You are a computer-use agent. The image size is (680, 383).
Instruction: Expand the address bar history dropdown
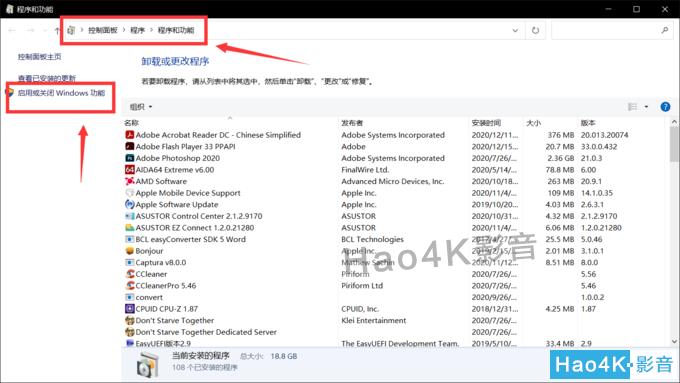(515, 30)
